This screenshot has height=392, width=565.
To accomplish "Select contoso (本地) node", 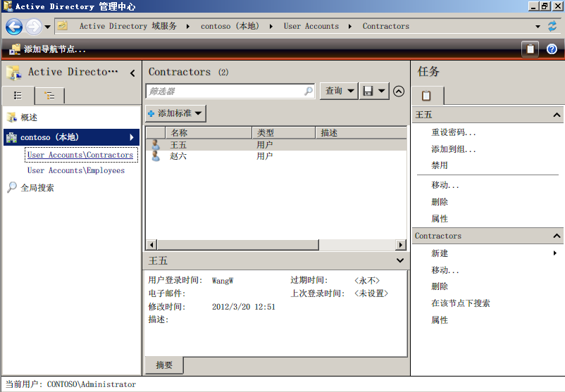I will coord(71,137).
